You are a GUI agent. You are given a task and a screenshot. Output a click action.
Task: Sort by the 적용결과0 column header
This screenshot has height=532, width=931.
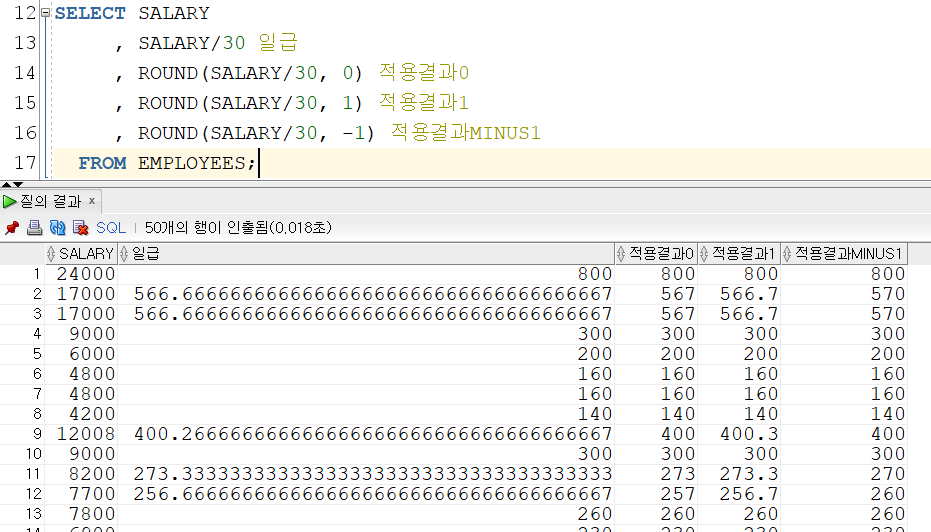(656, 254)
